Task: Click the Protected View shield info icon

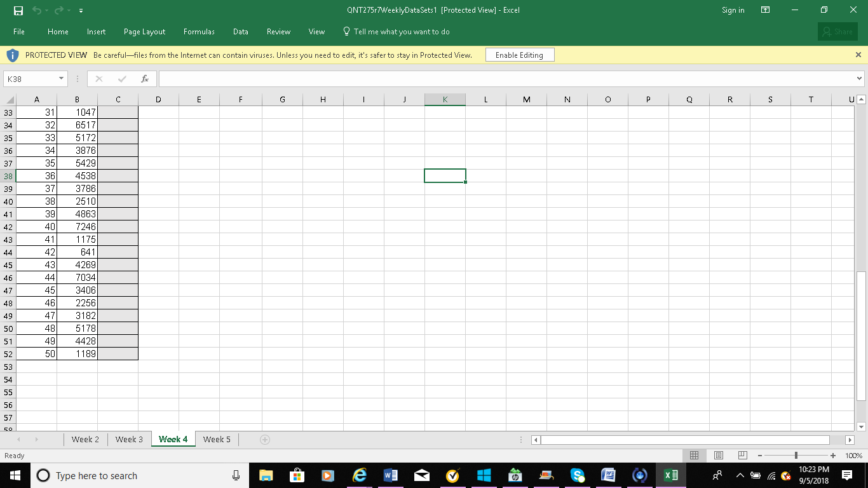Action: [x=13, y=55]
